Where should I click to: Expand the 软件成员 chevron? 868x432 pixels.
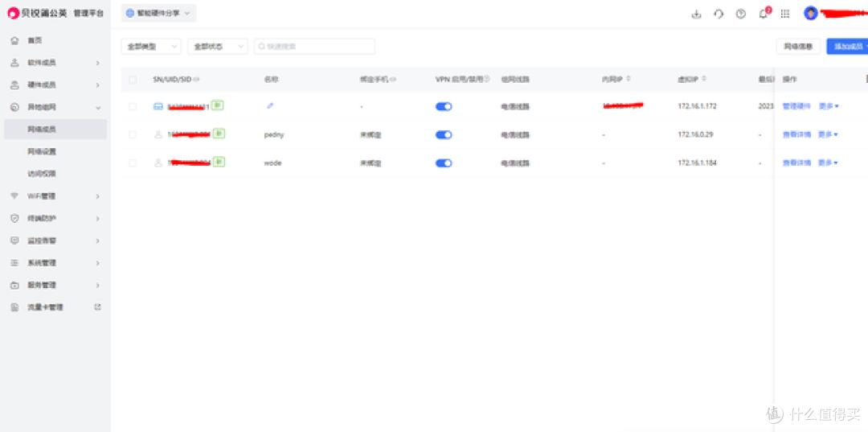tap(98, 63)
